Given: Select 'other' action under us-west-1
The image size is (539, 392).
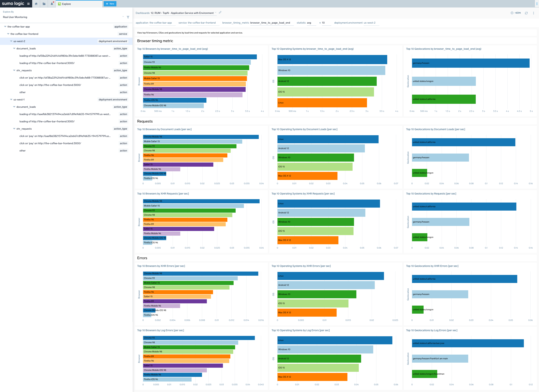Looking at the screenshot, I should coord(23,151).
